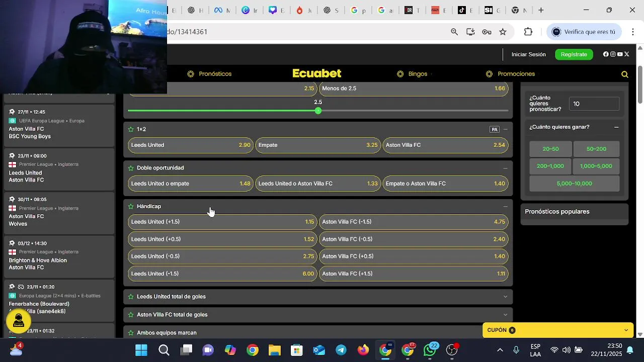
Task: Choose the 1,000-5,000 winnings range
Action: click(x=596, y=166)
